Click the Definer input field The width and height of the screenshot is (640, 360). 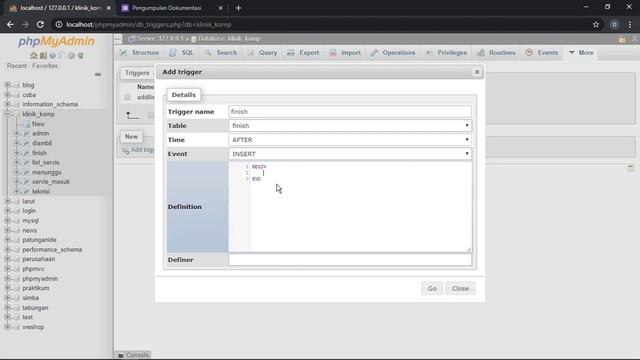(x=350, y=260)
